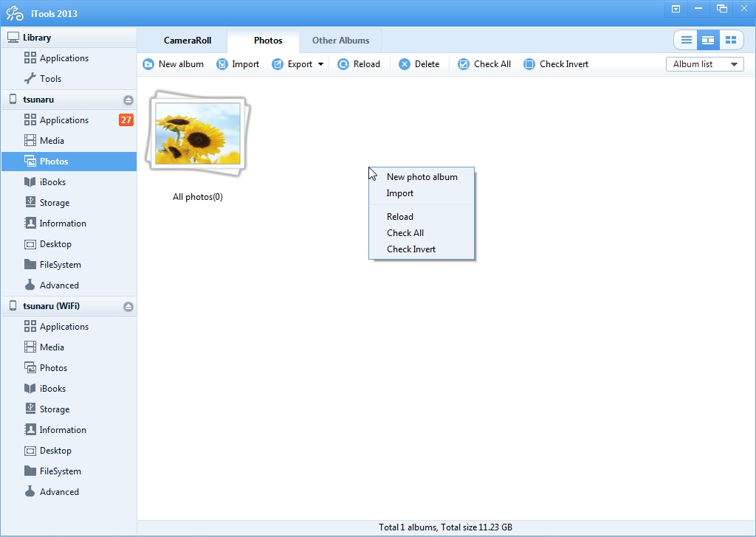This screenshot has height=537, width=756.
Task: Click the Library monitor icon
Action: [x=13, y=38]
